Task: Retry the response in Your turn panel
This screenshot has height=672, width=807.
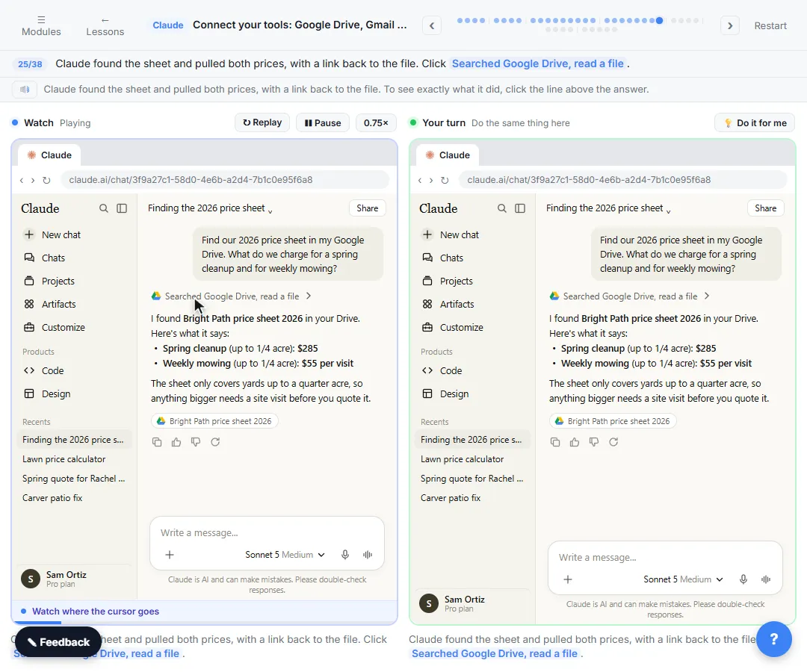Action: (x=613, y=442)
